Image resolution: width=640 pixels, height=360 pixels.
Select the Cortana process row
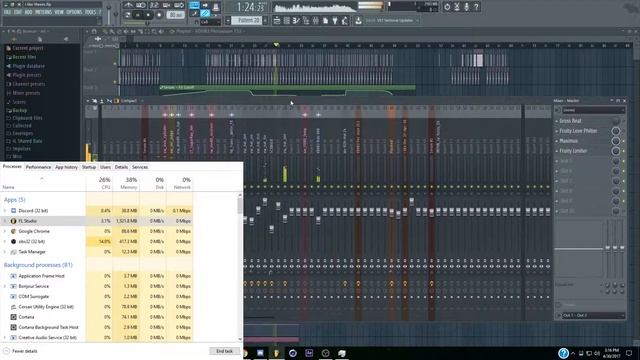click(x=97, y=317)
